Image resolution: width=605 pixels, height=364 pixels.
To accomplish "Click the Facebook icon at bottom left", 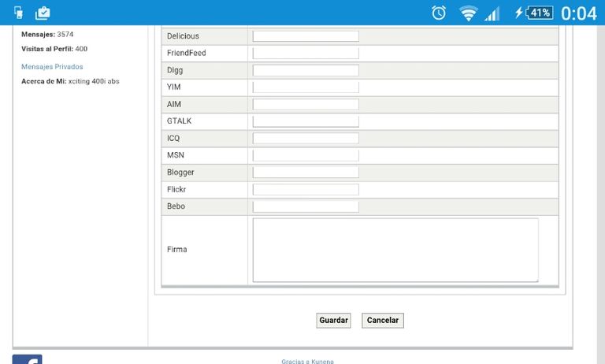I will pyautogui.click(x=27, y=359).
